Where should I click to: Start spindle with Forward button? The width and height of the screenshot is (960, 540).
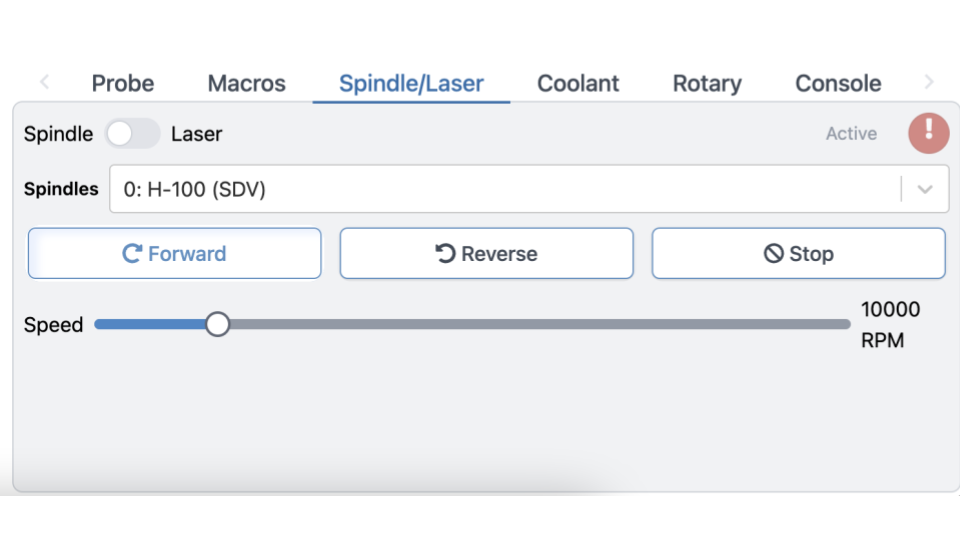(174, 253)
